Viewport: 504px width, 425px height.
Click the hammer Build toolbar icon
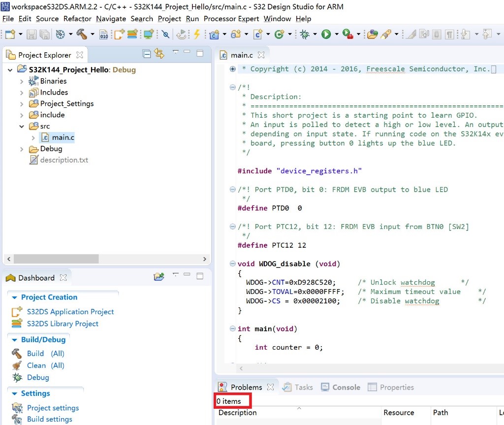82,34
